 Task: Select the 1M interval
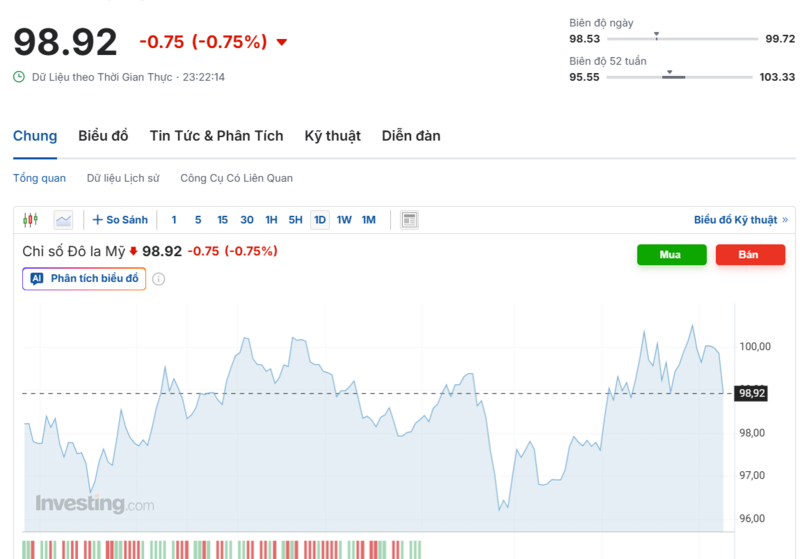click(x=369, y=220)
